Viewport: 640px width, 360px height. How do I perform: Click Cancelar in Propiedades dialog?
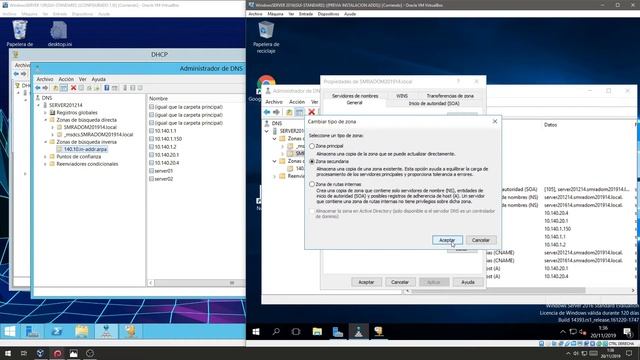click(x=400, y=282)
